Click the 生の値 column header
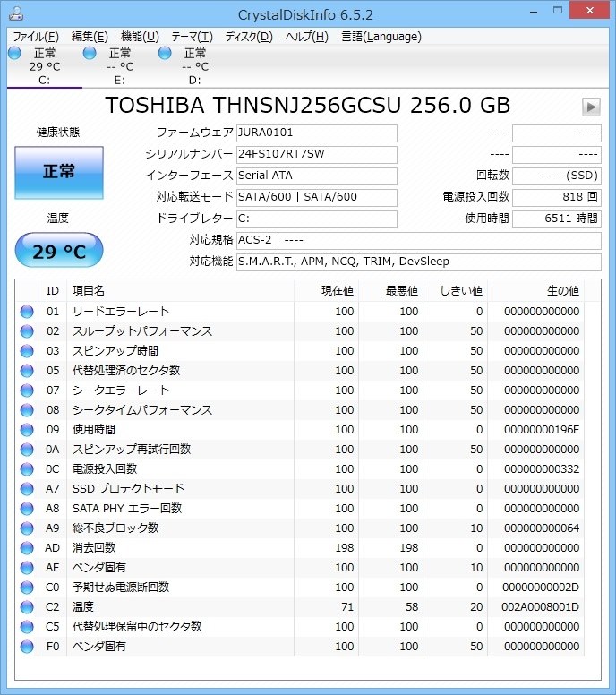 535,291
